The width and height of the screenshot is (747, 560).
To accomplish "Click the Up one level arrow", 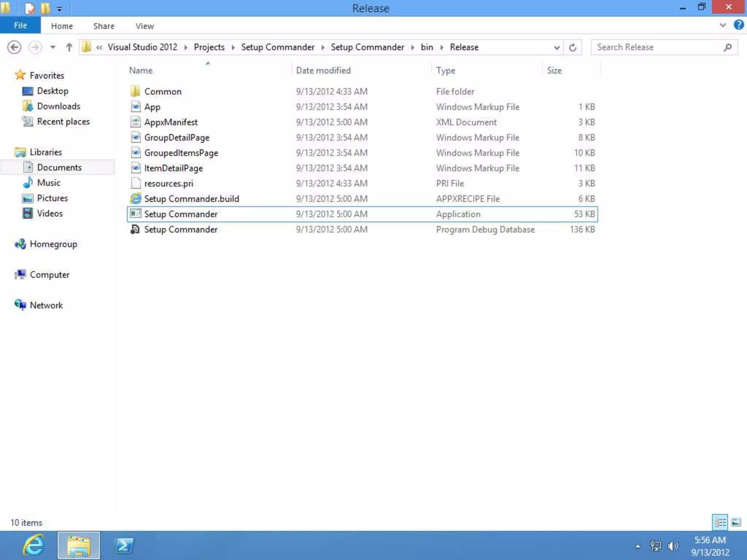I will pyautogui.click(x=69, y=47).
